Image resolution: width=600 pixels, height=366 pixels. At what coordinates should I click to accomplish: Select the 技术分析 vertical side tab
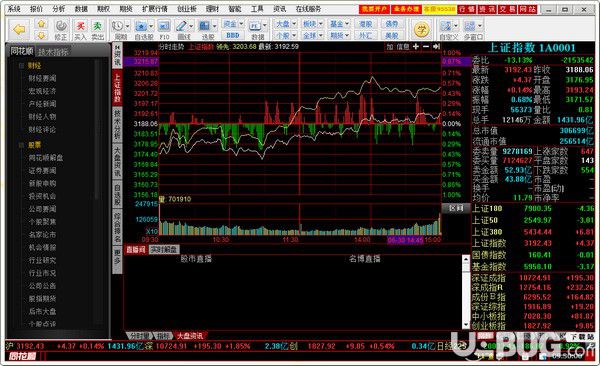[x=117, y=123]
